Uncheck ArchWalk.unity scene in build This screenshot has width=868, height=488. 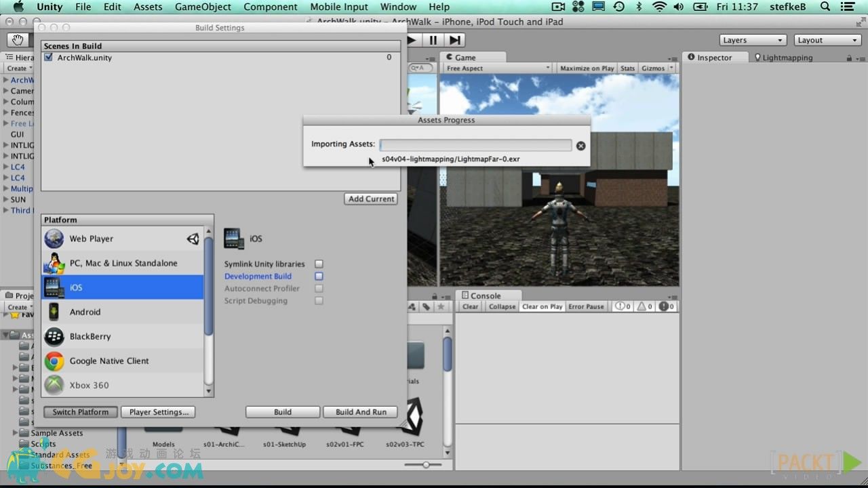click(x=48, y=58)
